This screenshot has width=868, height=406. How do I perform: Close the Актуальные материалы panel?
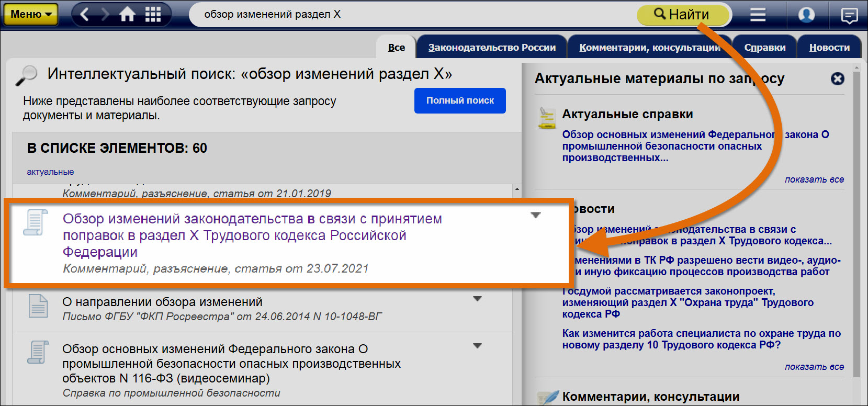click(837, 78)
